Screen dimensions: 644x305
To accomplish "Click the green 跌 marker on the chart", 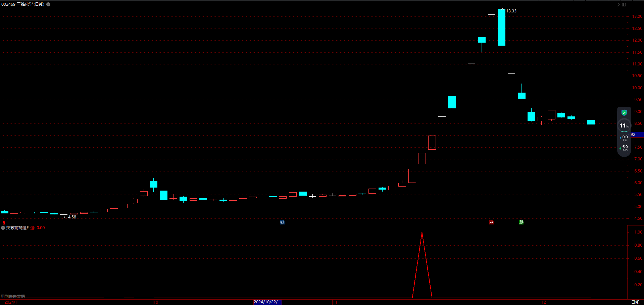I will point(521,222).
